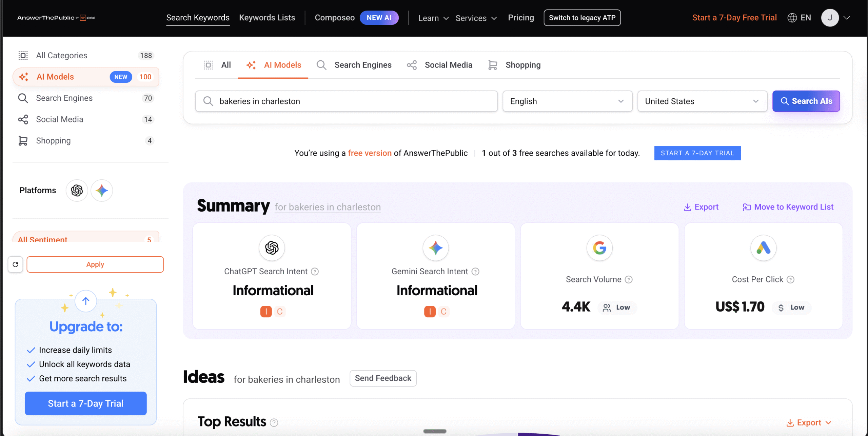
Task: Open the English language dropdown
Action: (x=567, y=101)
